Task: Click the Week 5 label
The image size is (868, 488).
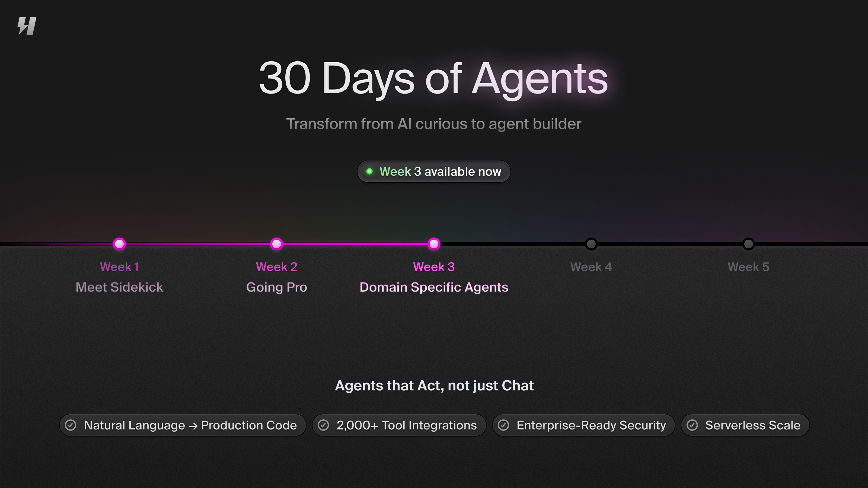Action: click(x=748, y=267)
